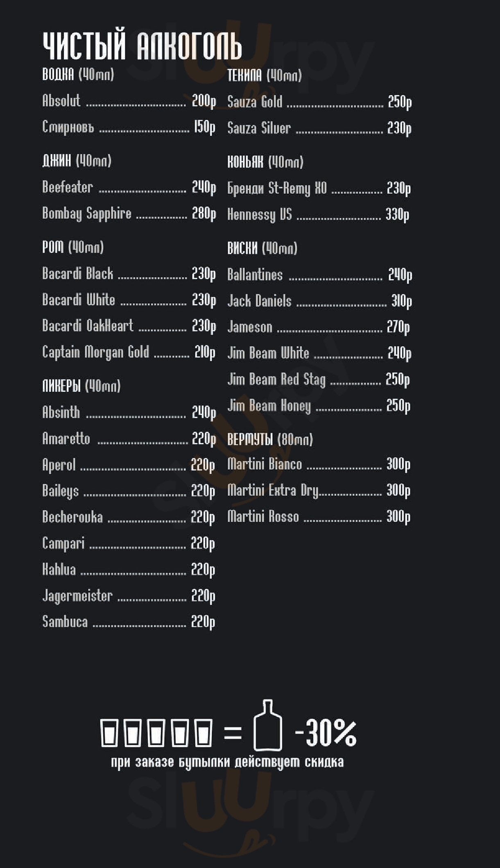Choose Bombay Sapphire from the gin list
Screen dimensions: 500x868
(87, 214)
